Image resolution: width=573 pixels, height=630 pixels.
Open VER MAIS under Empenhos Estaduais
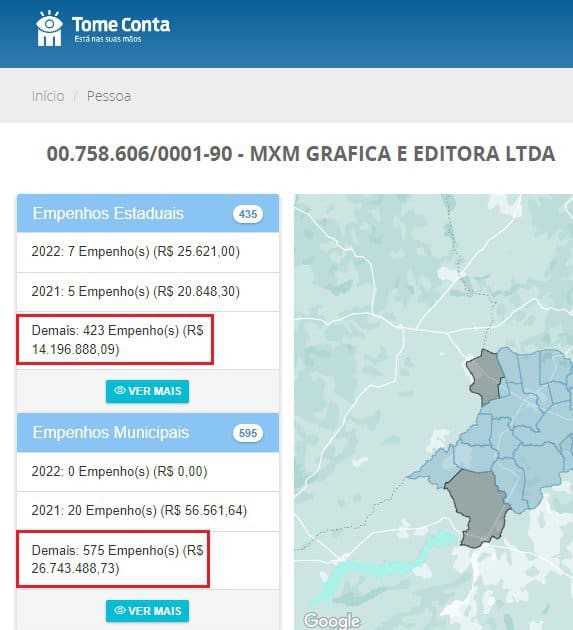click(147, 391)
